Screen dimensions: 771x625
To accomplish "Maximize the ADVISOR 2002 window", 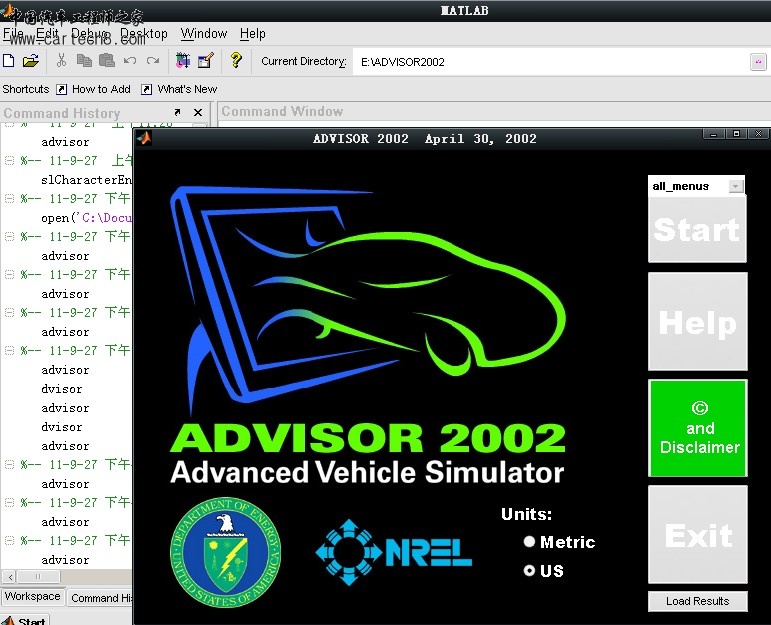I will pos(736,134).
